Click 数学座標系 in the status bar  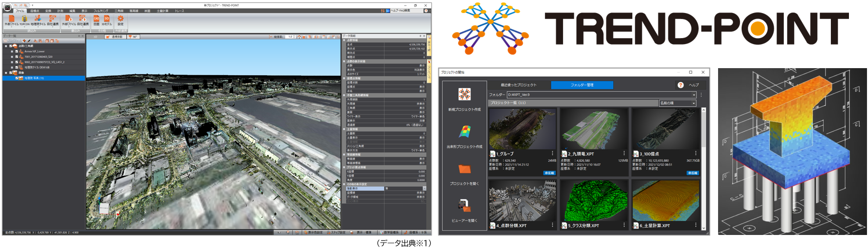(389, 232)
